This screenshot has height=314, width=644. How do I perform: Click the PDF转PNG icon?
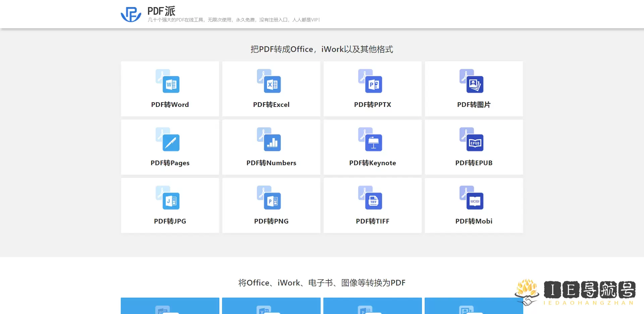tap(269, 197)
